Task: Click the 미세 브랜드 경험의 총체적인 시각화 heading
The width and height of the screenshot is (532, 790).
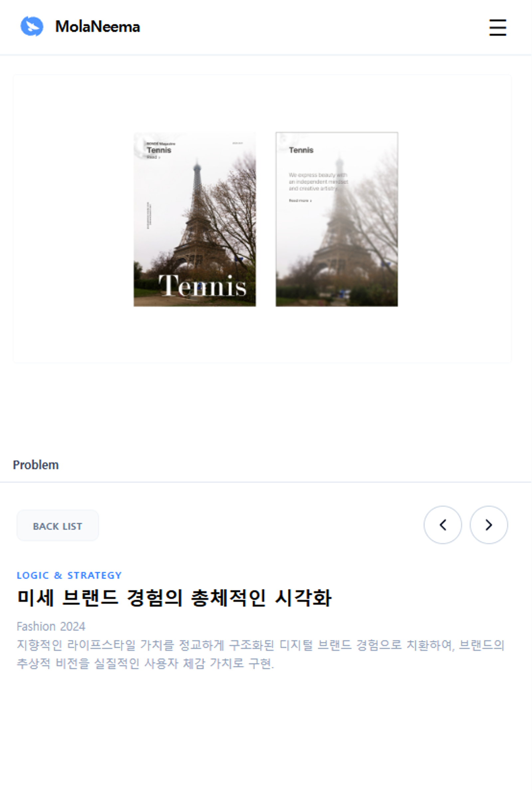Action: click(x=174, y=598)
